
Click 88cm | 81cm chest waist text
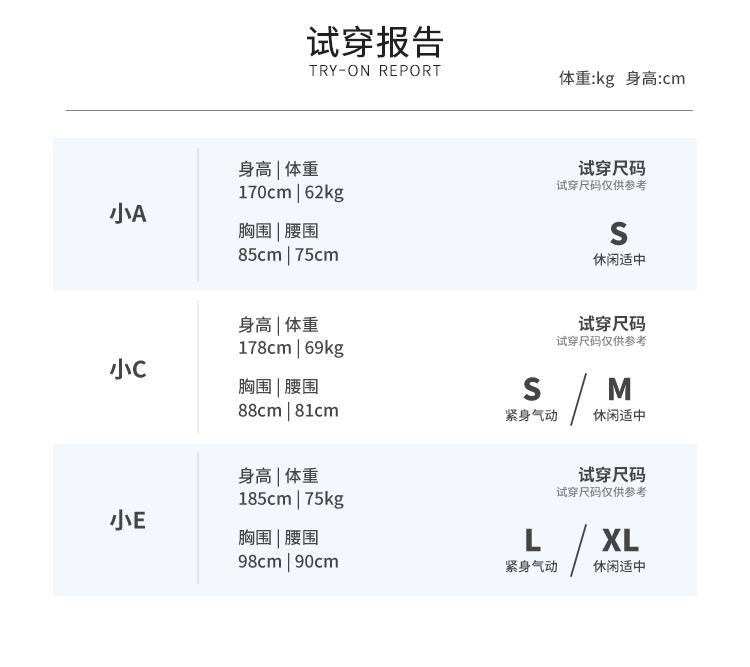(288, 410)
